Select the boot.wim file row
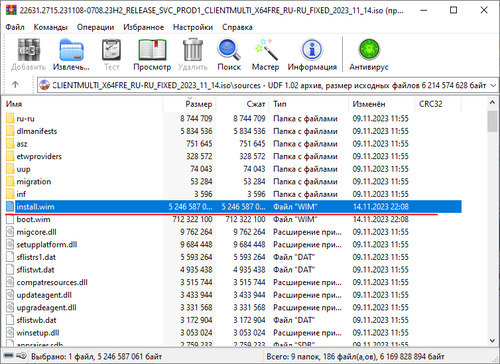Screen dimensions: 500x364 [x=233, y=219]
